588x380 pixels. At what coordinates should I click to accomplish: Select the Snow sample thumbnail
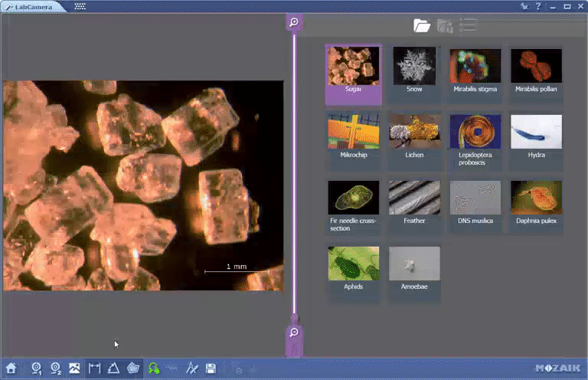(414, 70)
